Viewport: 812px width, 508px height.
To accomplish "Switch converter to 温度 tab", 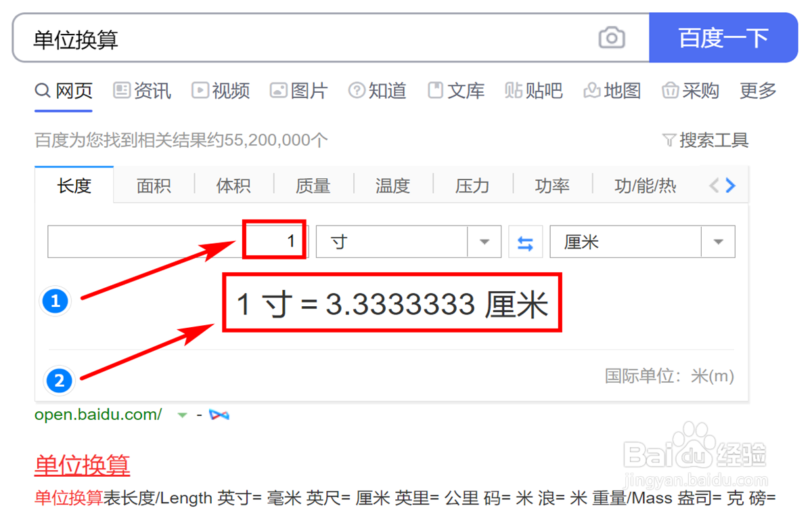I will [392, 185].
